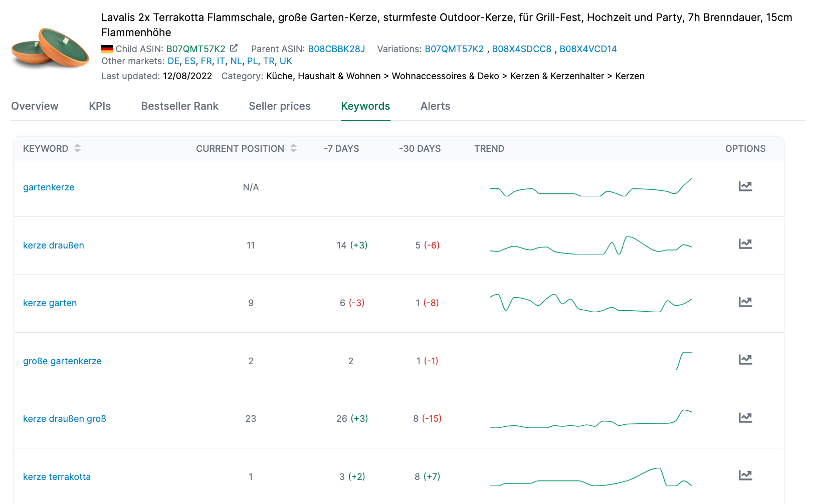This screenshot has width=815, height=504.
Task: Open the Seller prices tab
Action: coord(279,106)
